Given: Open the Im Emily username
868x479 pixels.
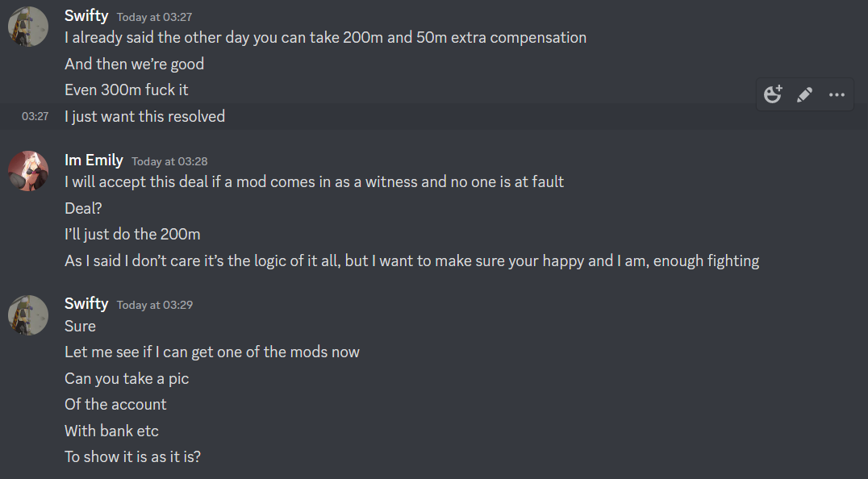Looking at the screenshot, I should pyautogui.click(x=94, y=160).
